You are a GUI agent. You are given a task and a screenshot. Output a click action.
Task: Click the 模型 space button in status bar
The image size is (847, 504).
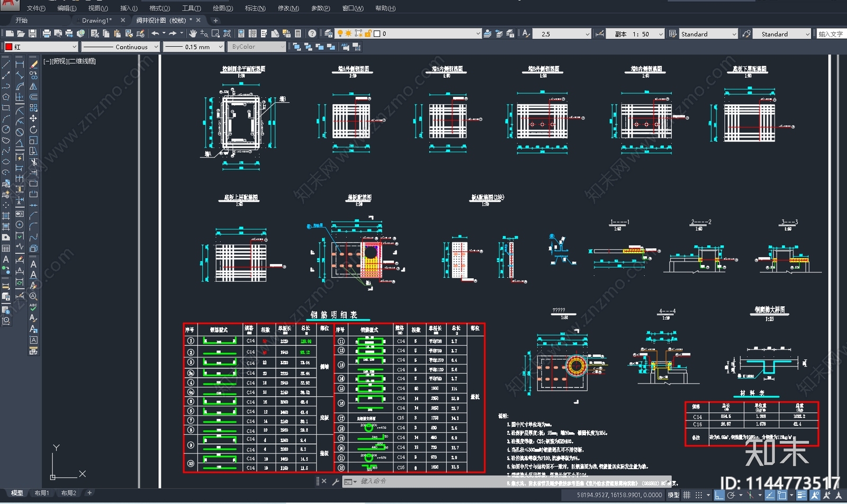(673, 495)
